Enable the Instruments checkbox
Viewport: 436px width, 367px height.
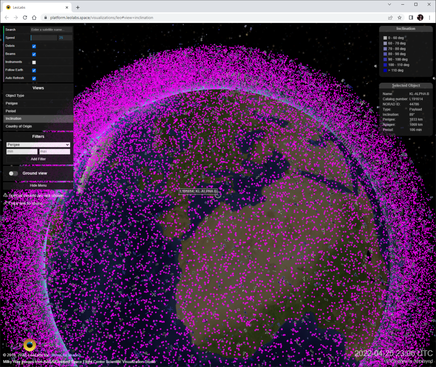click(x=34, y=62)
